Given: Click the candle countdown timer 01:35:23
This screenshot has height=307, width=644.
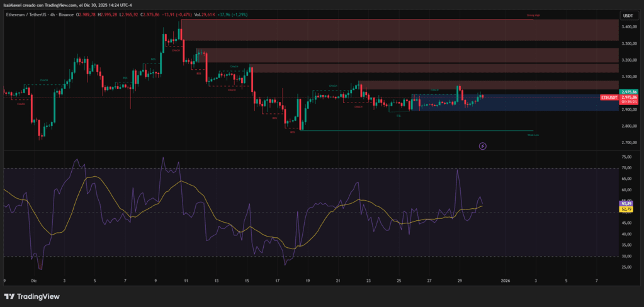Looking at the screenshot, I should tap(630, 101).
